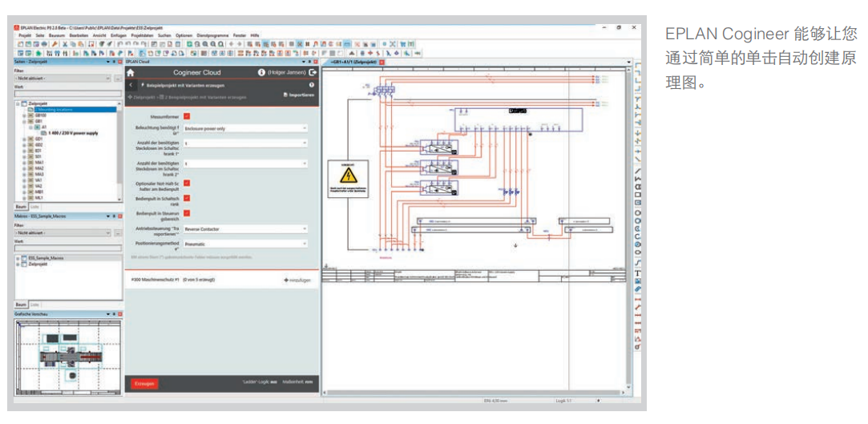Viewport: 868px width, 424px height.
Task: Go back with the left chevron button
Action: [x=131, y=86]
